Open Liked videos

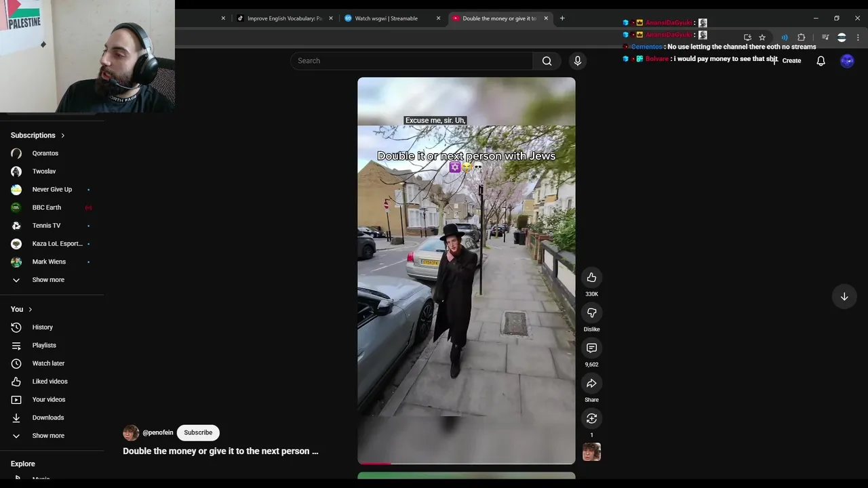click(x=48, y=382)
